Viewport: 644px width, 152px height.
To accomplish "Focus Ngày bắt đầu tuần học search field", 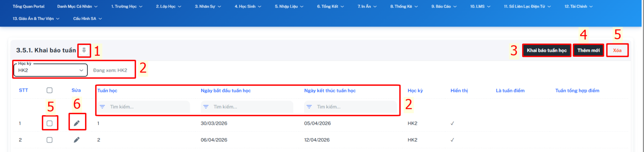I will click(x=247, y=107).
